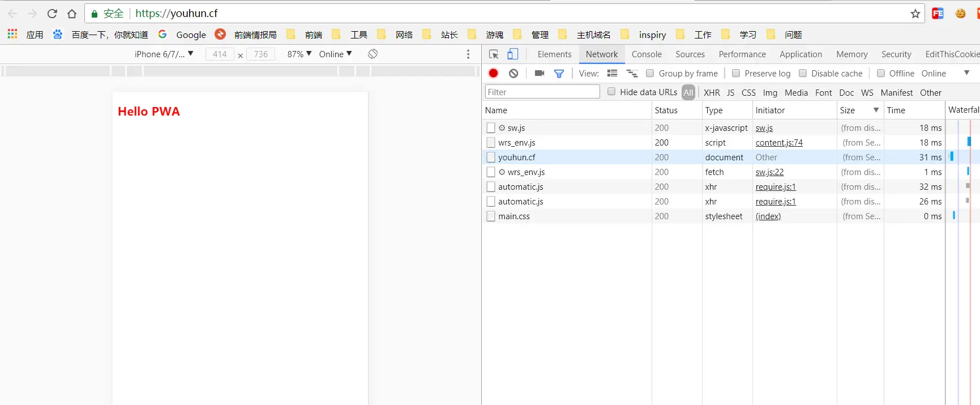This screenshot has width=980, height=405.
Task: Select the All filter button
Action: click(x=688, y=92)
